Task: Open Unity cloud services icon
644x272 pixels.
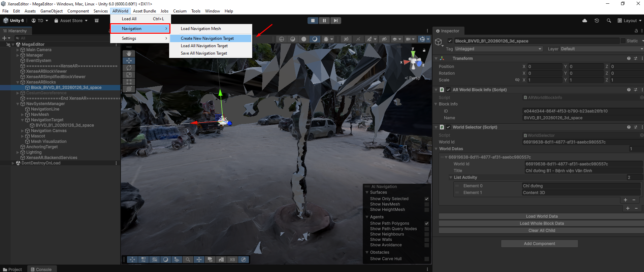Action: click(x=585, y=21)
